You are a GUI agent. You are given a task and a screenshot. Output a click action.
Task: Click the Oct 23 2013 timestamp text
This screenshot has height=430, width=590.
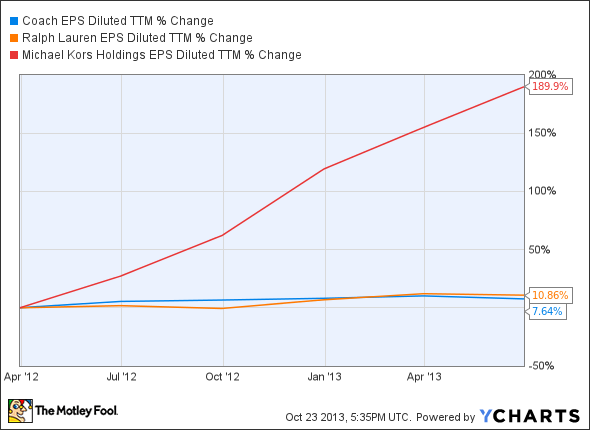click(347, 417)
